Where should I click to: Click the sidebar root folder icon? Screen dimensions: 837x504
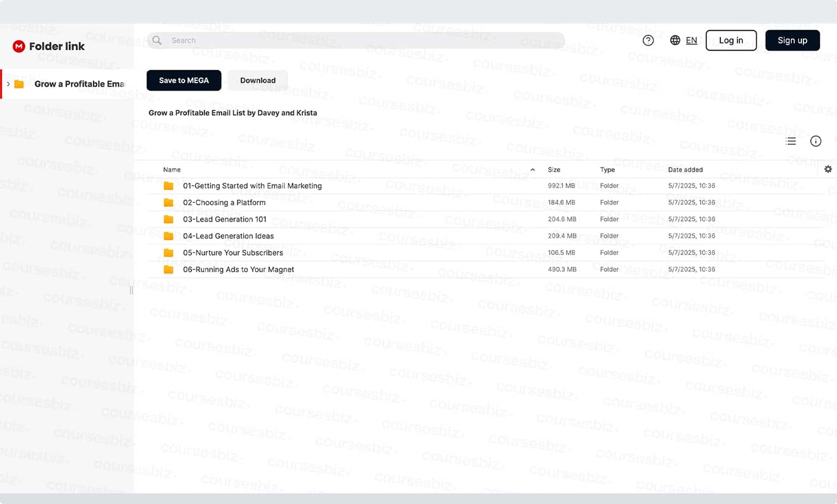(x=19, y=84)
